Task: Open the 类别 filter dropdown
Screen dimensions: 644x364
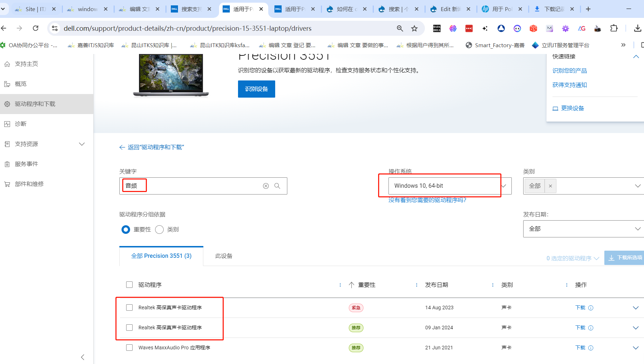Action: [x=638, y=186]
